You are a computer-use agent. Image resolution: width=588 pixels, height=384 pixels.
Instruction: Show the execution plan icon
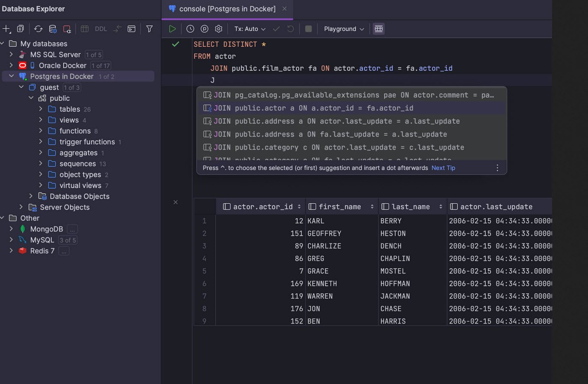[x=204, y=29]
